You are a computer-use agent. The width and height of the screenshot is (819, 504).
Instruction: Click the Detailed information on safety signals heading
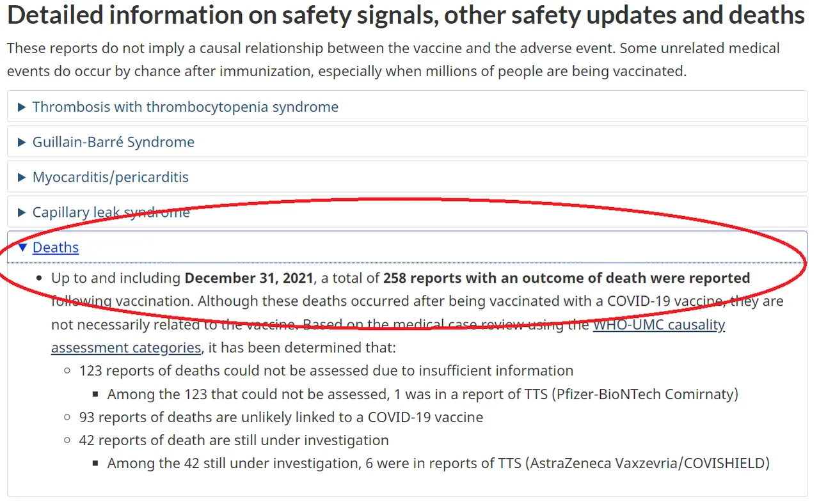click(406, 15)
